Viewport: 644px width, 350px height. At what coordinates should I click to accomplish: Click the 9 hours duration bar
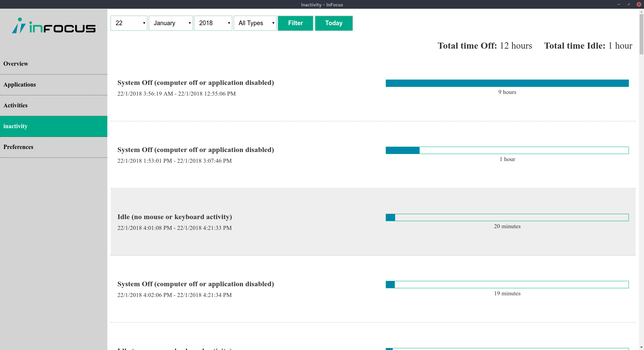(x=507, y=83)
